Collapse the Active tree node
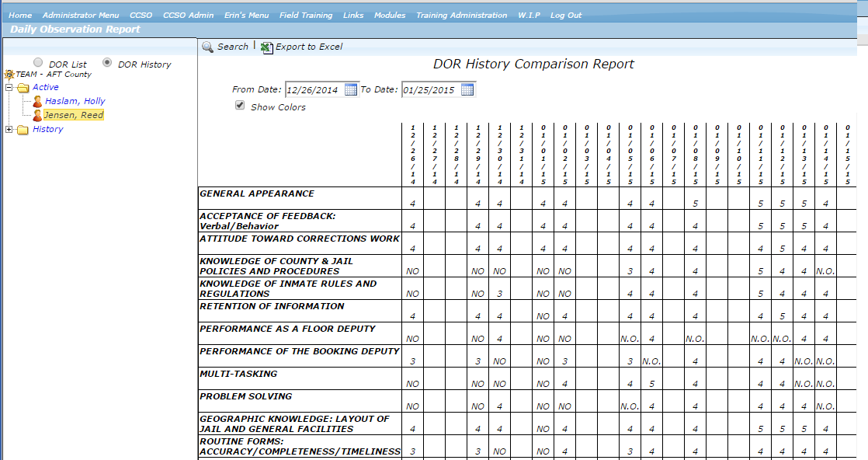Image resolution: width=868 pixels, height=460 pixels. point(9,88)
